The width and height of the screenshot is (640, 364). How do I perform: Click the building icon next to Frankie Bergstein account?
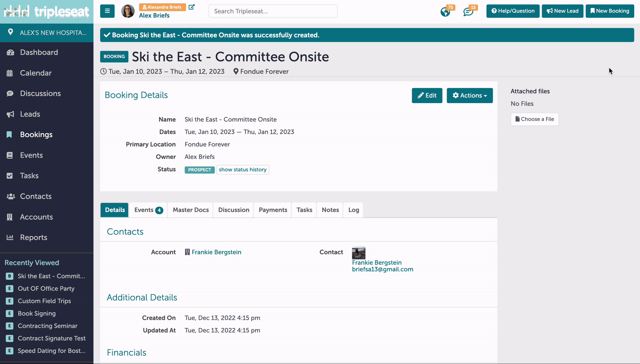pos(187,252)
